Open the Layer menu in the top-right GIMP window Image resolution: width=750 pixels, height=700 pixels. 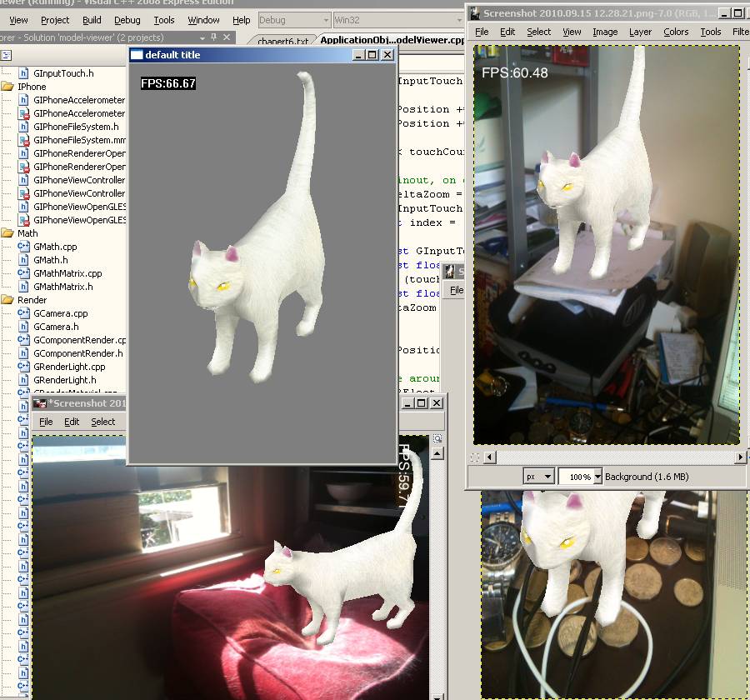click(x=640, y=32)
